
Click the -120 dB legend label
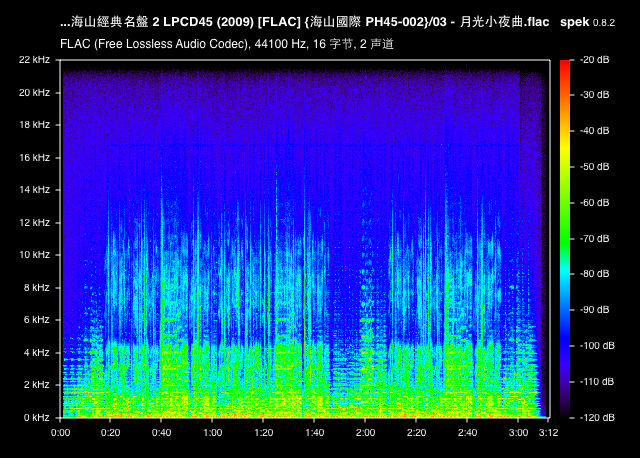[597, 418]
